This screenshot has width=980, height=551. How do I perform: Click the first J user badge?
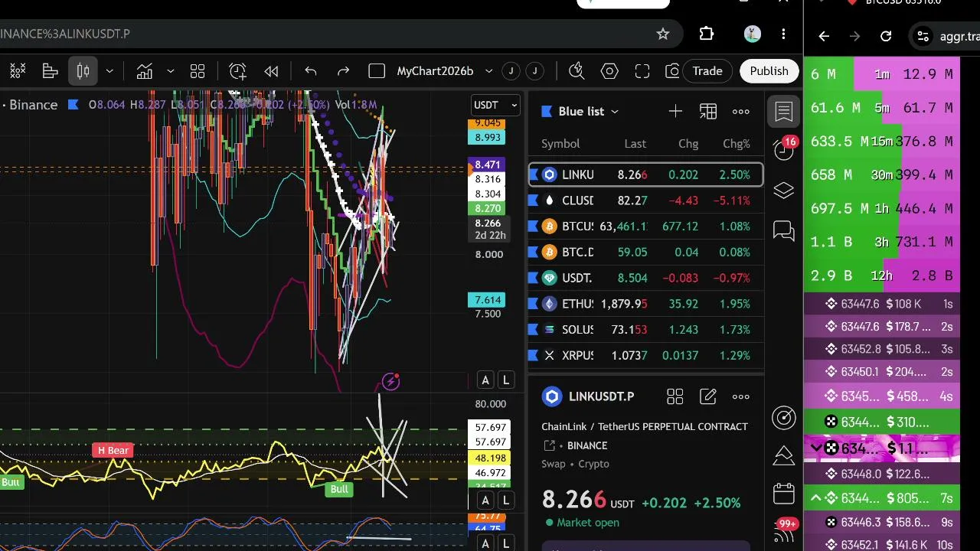tap(511, 71)
